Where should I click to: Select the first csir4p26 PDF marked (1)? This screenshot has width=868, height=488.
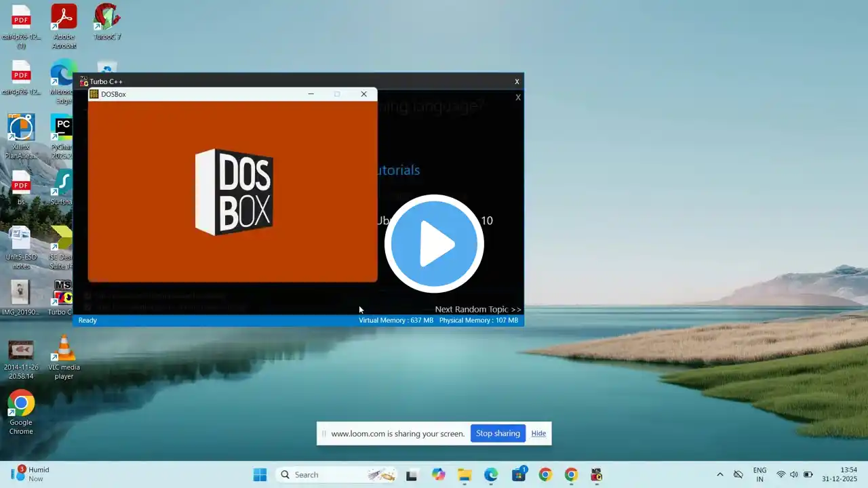(21, 26)
